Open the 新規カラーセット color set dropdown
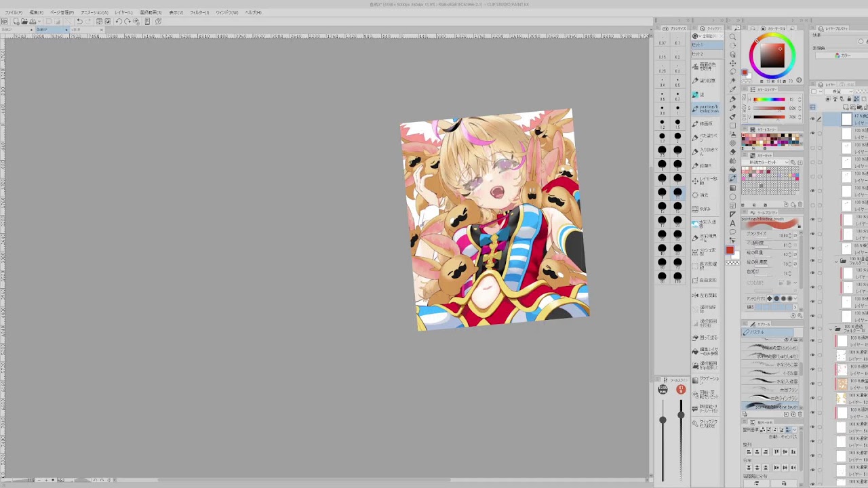This screenshot has height=488, width=868. pos(768,163)
